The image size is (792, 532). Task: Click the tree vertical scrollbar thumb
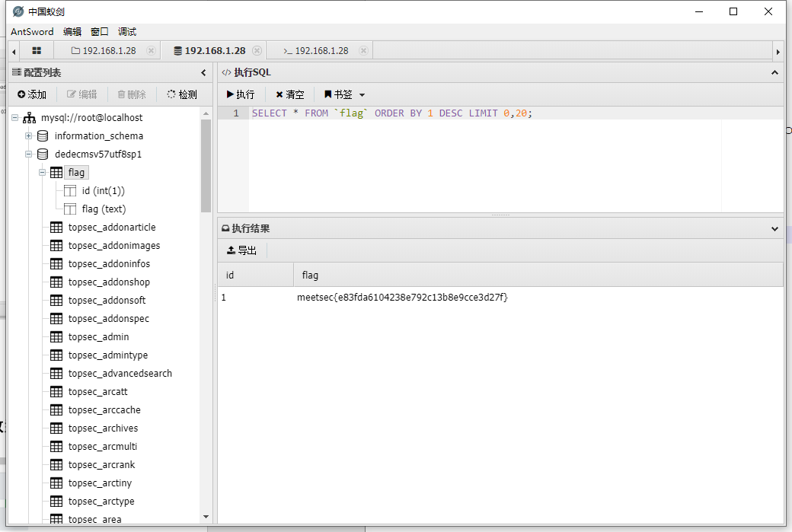coord(206,166)
